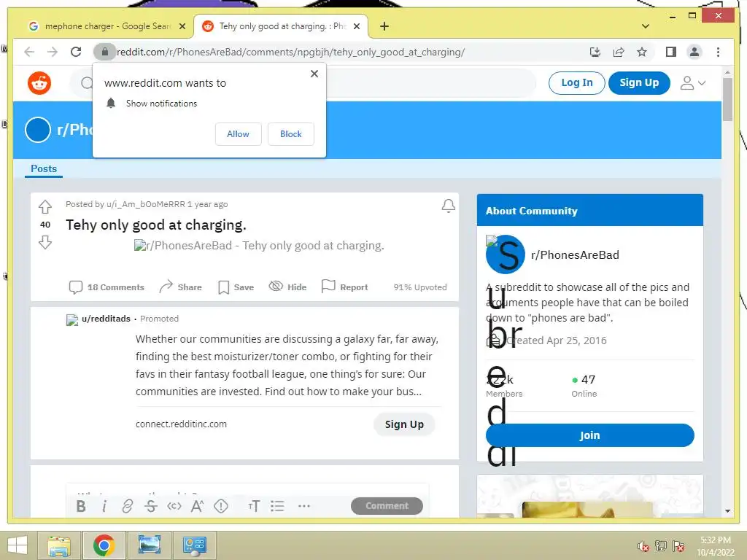The image size is (747, 560).
Task: Select the Posts tab
Action: pos(43,168)
